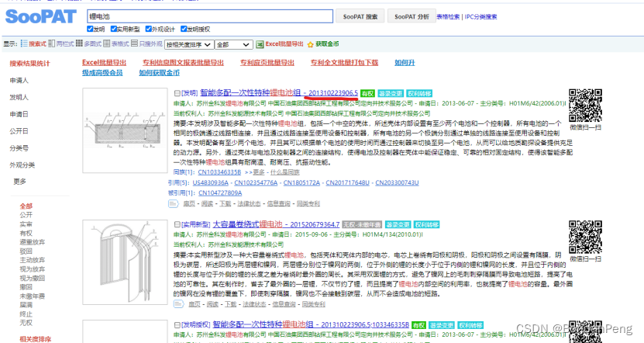Click 专利全文批量打包下载 link
The image size is (644, 343).
click(x=344, y=63)
